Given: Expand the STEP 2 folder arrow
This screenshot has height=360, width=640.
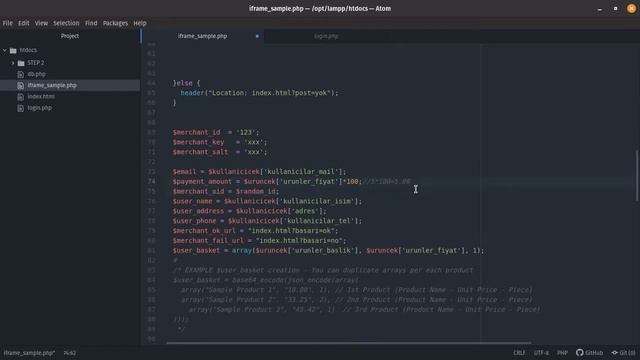Looking at the screenshot, I should tap(13, 63).
